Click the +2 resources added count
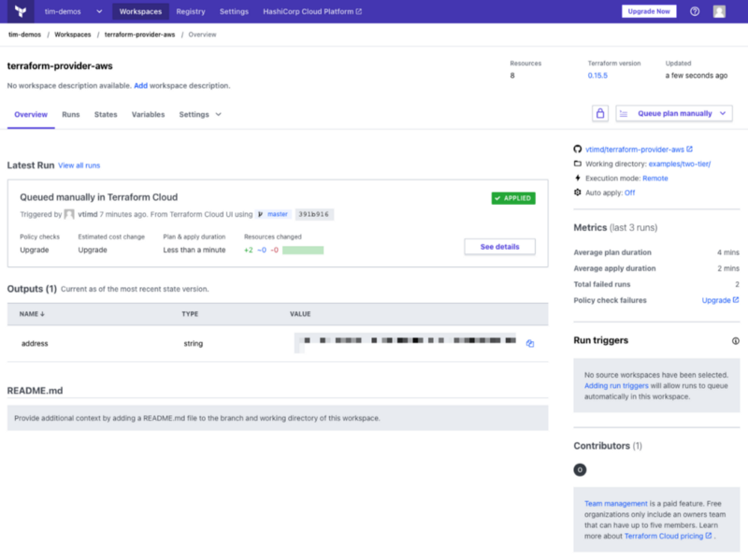The height and width of the screenshot is (560, 748). point(249,250)
